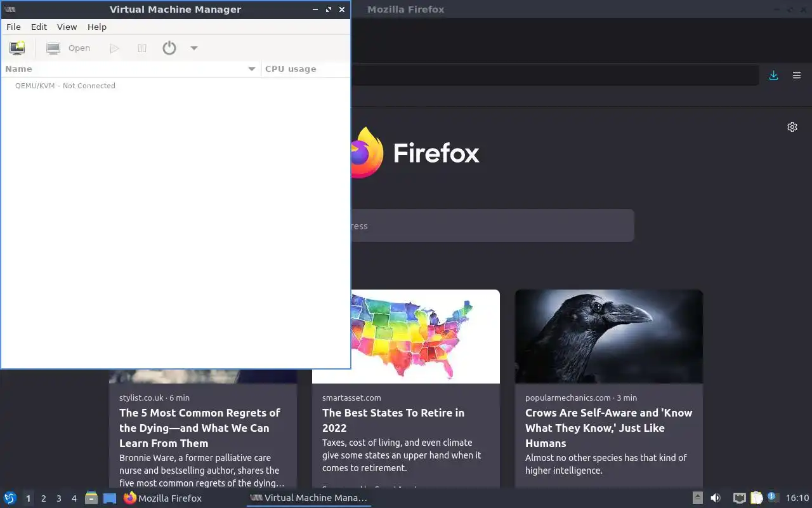Image resolution: width=812 pixels, height=508 pixels.
Task: Select QEMU/KVM - Not Connected row
Action: coord(175,86)
